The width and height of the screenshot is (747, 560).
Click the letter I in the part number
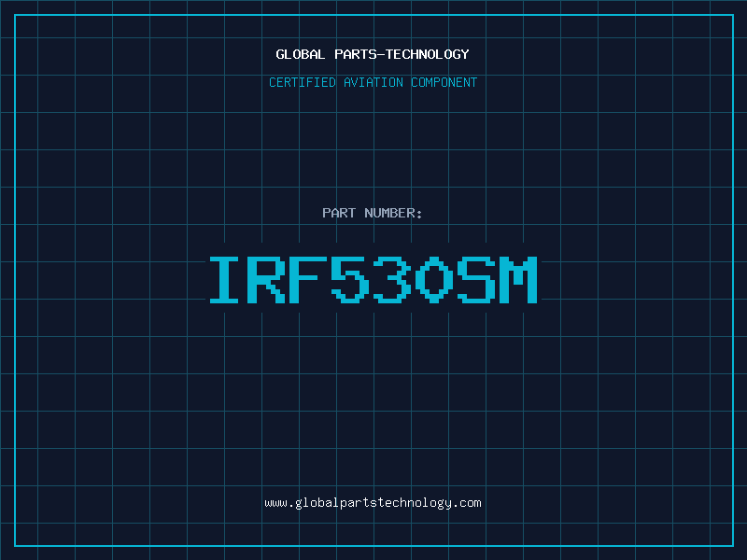[x=226, y=280]
